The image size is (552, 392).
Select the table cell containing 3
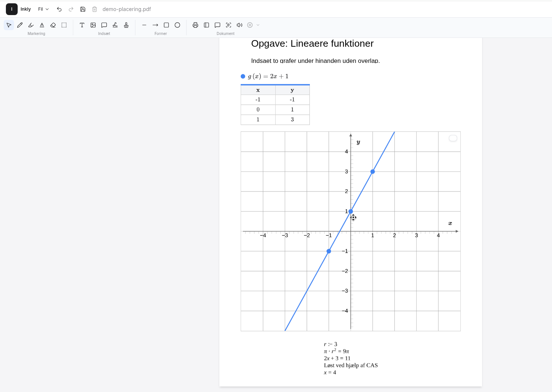(x=293, y=120)
